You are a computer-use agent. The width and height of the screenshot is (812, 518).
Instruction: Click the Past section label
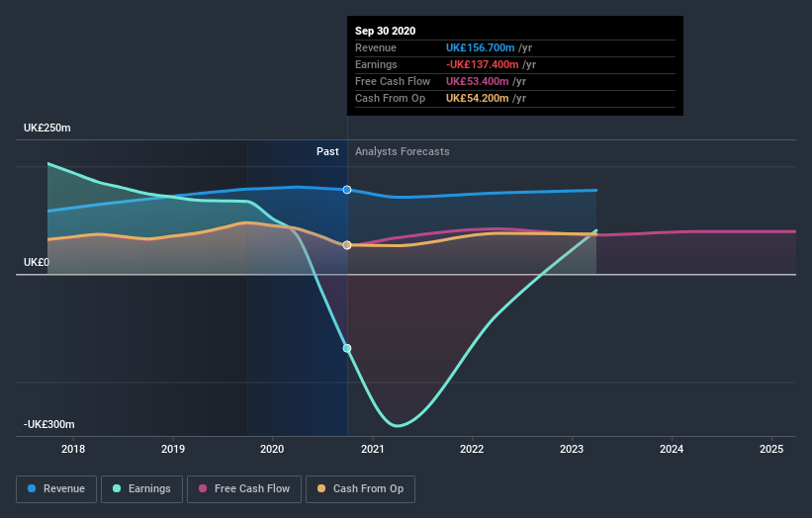327,151
